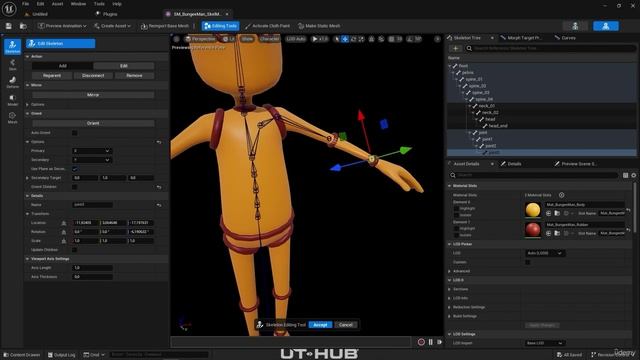Activate the Rotate gizmo tool in viewport

tap(353, 39)
